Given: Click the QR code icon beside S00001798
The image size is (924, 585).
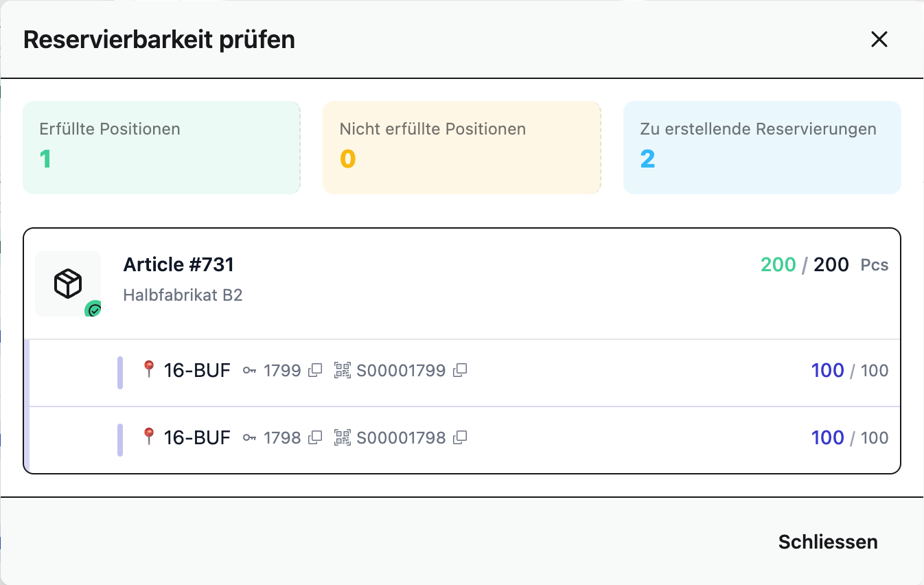Looking at the screenshot, I should click(x=343, y=437).
